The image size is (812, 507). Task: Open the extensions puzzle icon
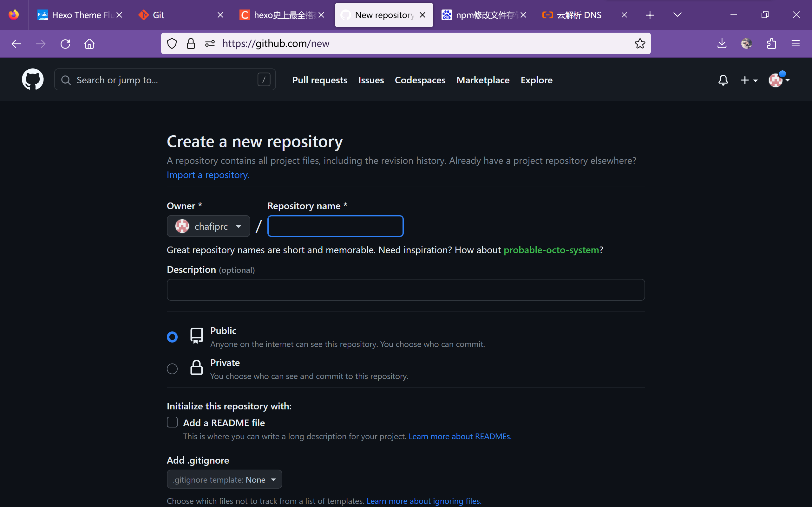(771, 44)
